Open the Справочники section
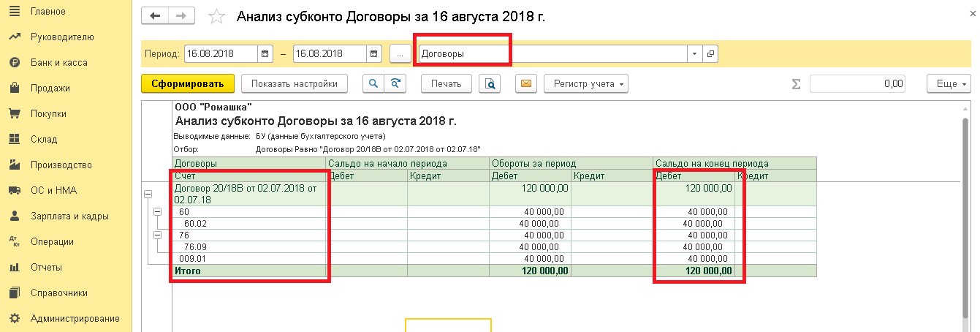Screen dimensions: 980x332 (x=59, y=293)
